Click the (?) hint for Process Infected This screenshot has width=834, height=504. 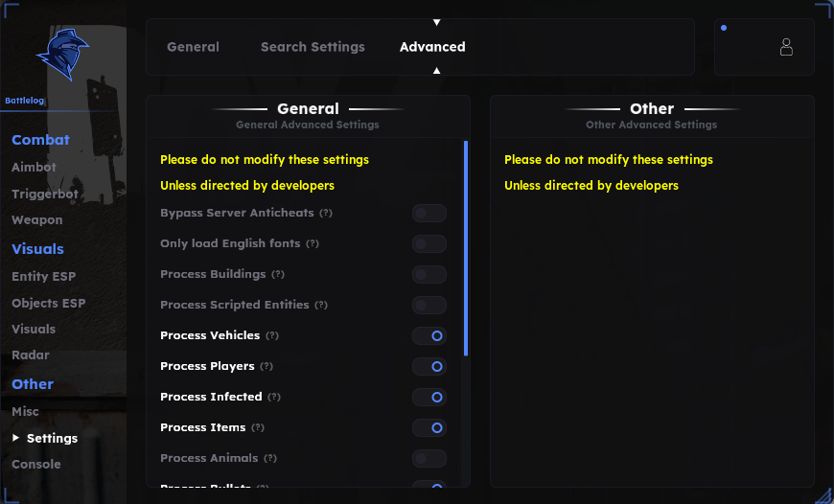coord(274,397)
